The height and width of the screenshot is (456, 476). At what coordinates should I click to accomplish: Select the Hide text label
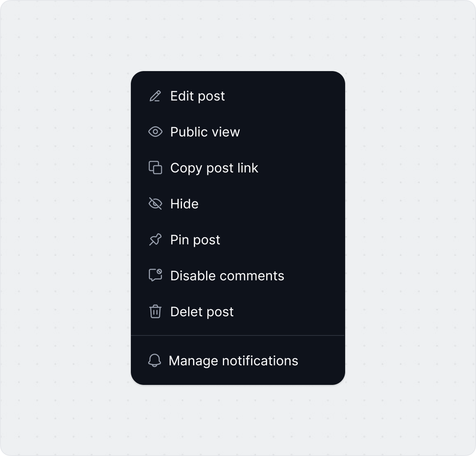point(184,204)
